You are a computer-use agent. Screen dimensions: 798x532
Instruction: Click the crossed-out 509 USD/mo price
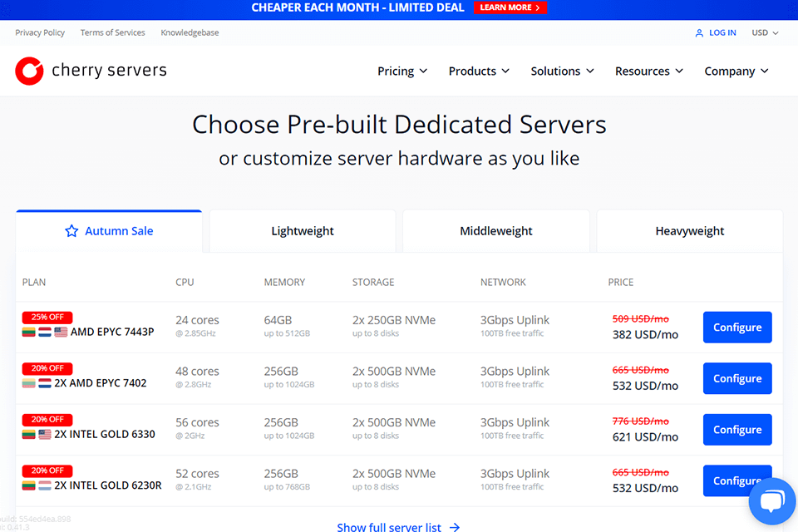tap(640, 319)
